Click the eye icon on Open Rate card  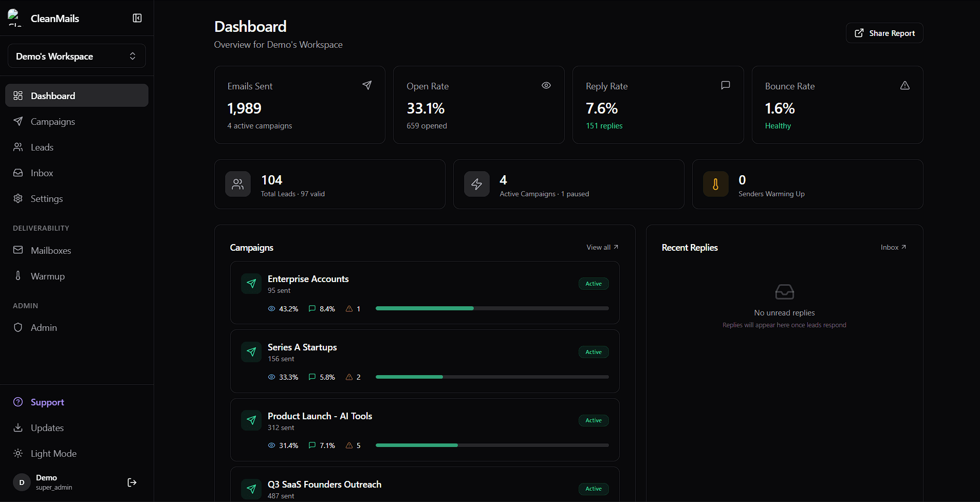[x=546, y=85]
